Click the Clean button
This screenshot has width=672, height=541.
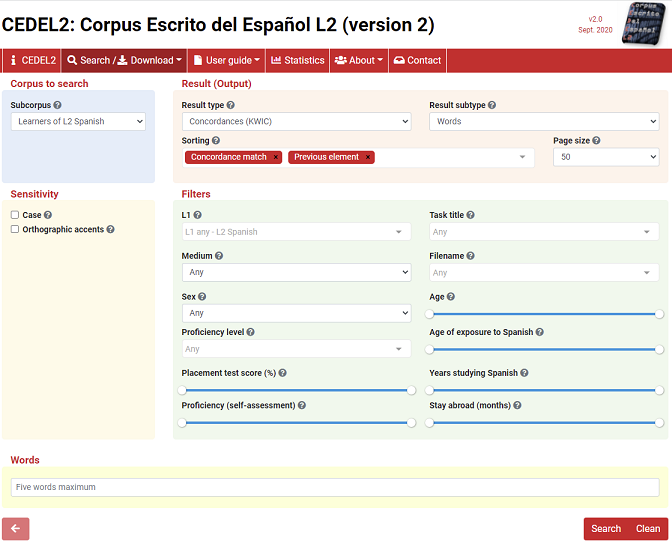tap(648, 529)
